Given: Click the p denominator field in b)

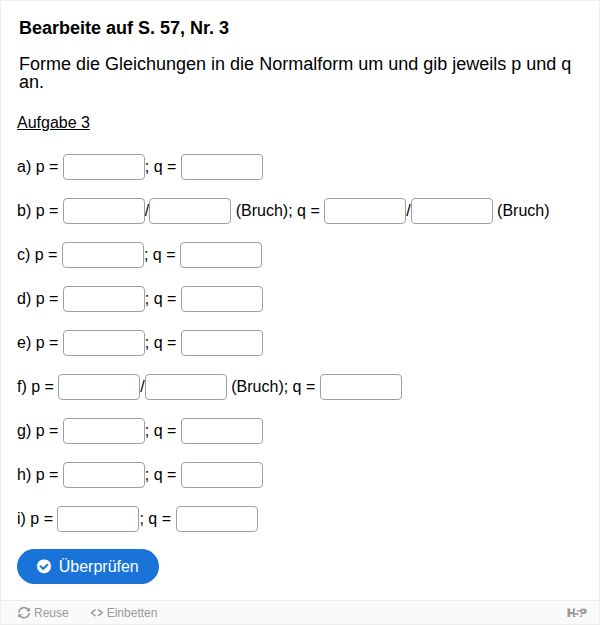Looking at the screenshot, I should pyautogui.click(x=190, y=211).
